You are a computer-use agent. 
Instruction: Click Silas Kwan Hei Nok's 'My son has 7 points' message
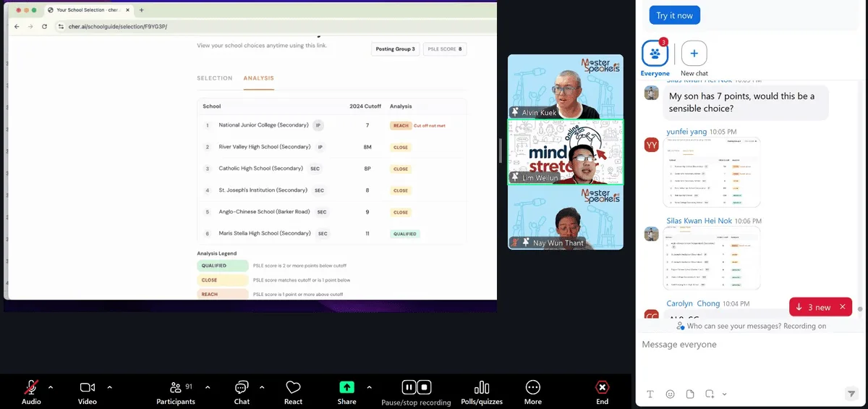click(x=746, y=102)
